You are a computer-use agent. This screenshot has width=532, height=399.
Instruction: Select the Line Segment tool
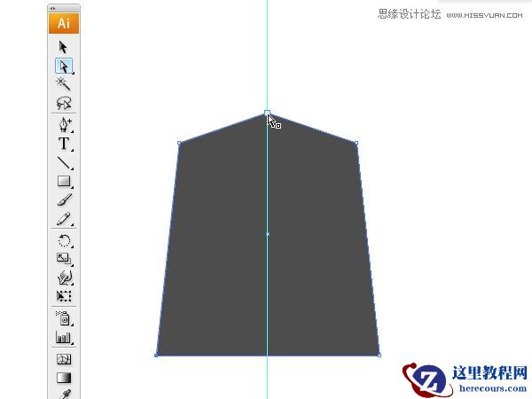[x=64, y=162]
